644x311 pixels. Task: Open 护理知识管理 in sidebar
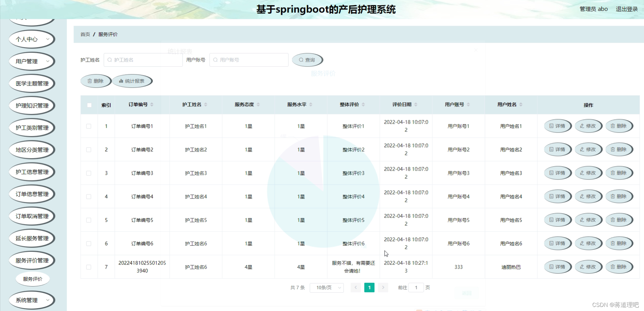pyautogui.click(x=32, y=105)
